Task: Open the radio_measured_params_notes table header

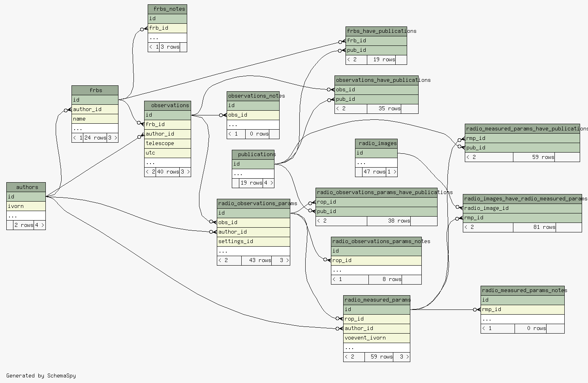Action: tap(522, 291)
